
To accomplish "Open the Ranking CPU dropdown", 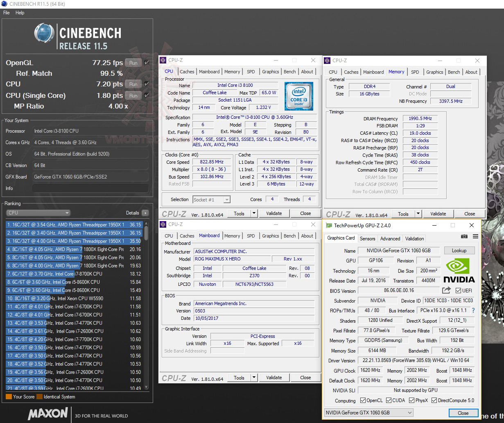I will coord(38,213).
